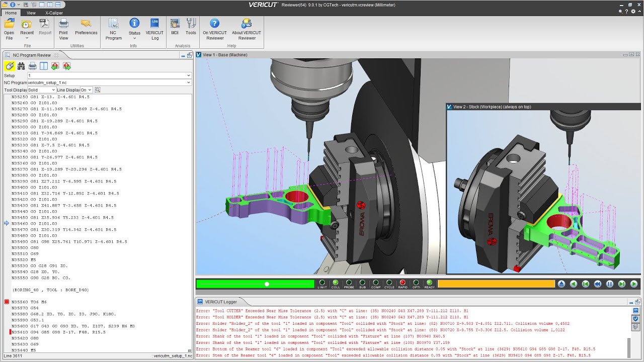
Task: Toggle the RAPID status light
Action: (403, 283)
